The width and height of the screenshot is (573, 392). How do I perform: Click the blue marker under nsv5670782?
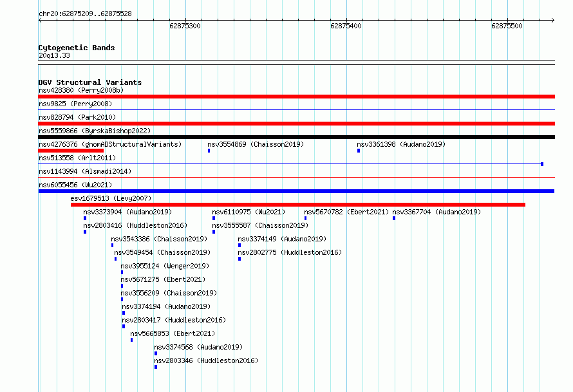click(x=306, y=218)
